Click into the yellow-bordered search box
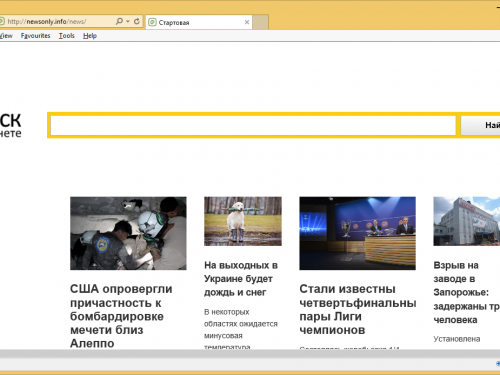Image resolution: width=500 pixels, height=375 pixels. 253,125
